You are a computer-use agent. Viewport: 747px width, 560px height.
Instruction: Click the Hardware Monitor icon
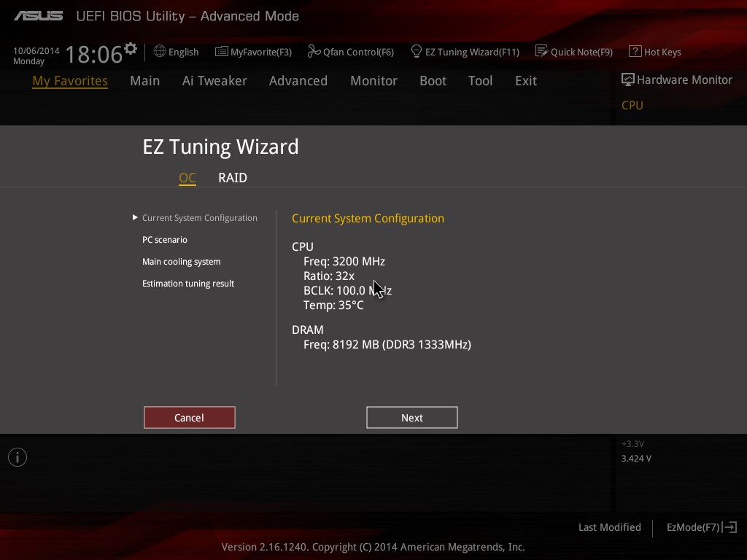627,79
